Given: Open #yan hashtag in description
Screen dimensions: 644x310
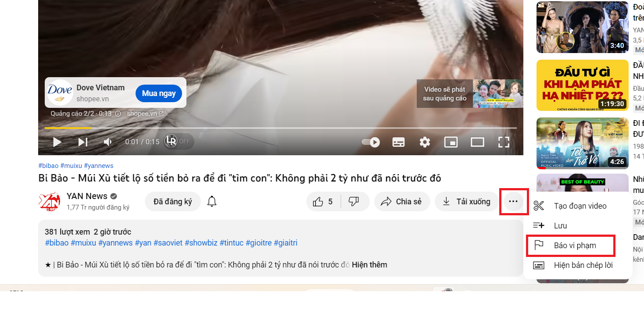Looking at the screenshot, I should click(143, 243).
